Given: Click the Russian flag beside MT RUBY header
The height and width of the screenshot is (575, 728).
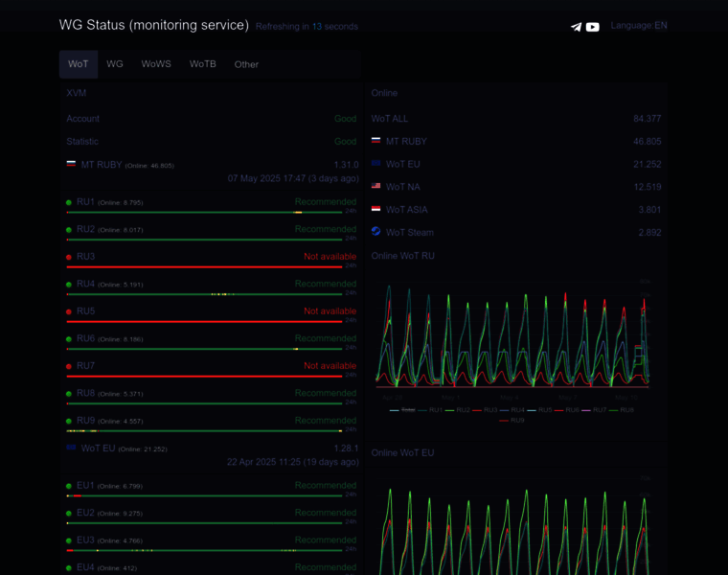Looking at the screenshot, I should point(71,164).
